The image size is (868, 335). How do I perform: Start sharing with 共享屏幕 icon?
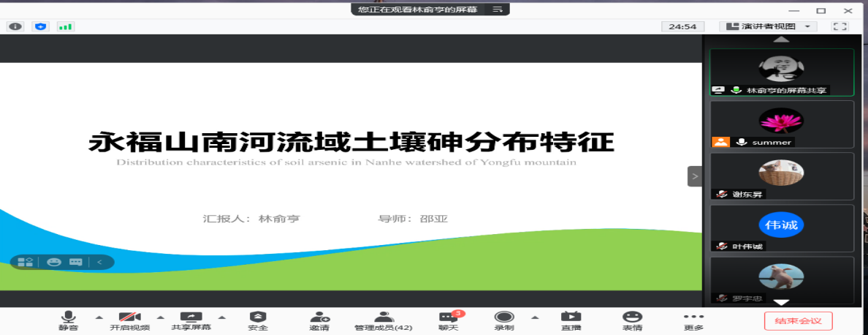pyautogui.click(x=191, y=317)
